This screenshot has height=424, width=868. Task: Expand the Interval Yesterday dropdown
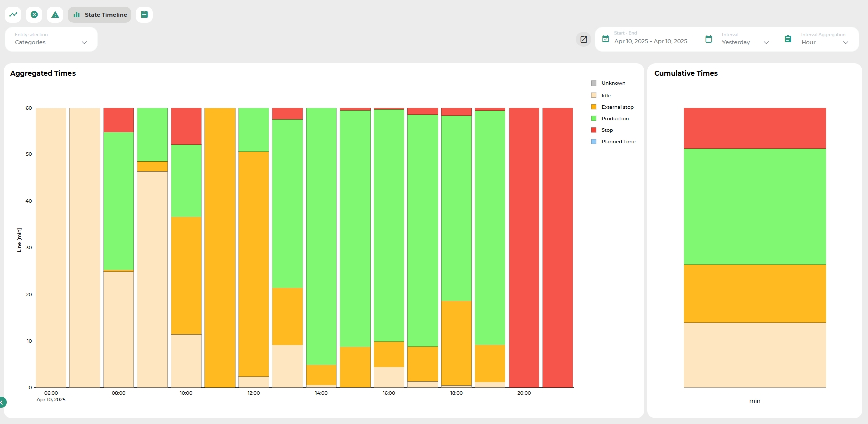click(745, 42)
